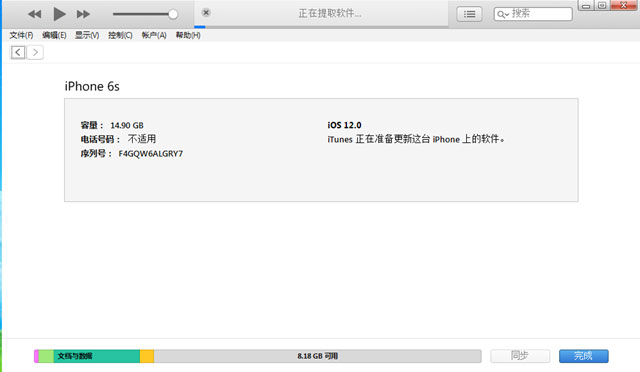Click the 正在提取软件 status text
The image size is (640, 372).
coord(330,13)
